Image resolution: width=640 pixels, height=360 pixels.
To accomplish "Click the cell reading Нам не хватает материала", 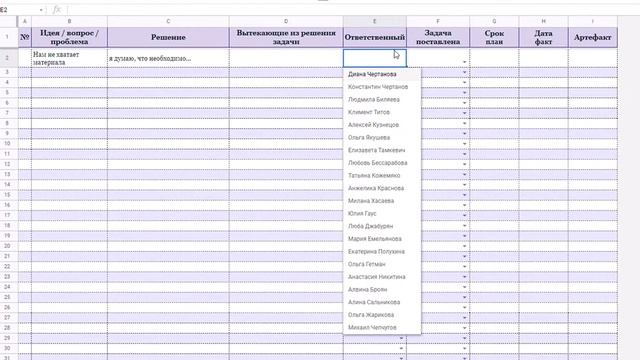I will pos(69,58).
